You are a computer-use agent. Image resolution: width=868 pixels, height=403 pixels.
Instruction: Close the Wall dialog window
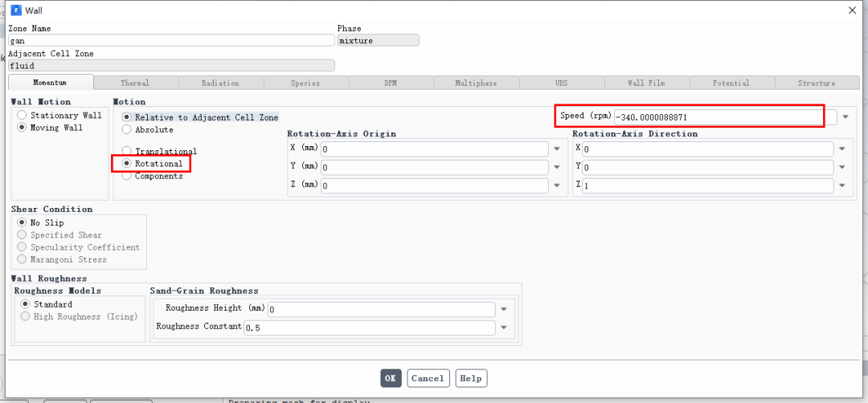pyautogui.click(x=852, y=10)
